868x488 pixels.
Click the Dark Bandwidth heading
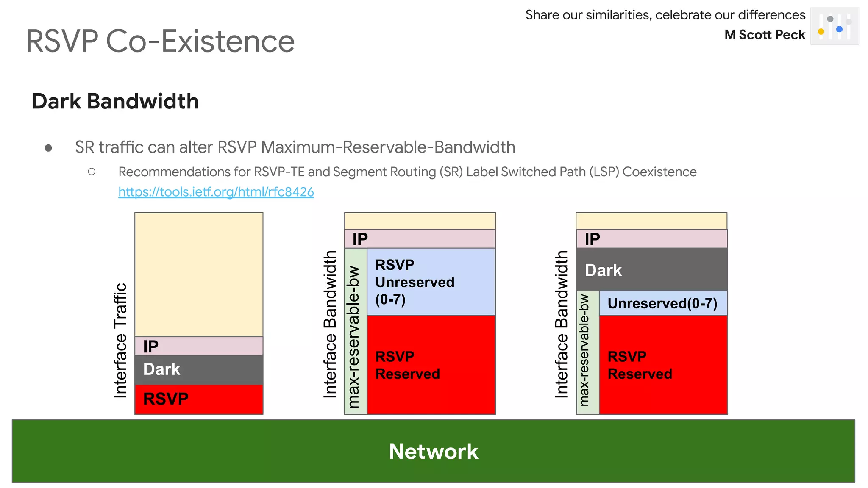tap(115, 102)
